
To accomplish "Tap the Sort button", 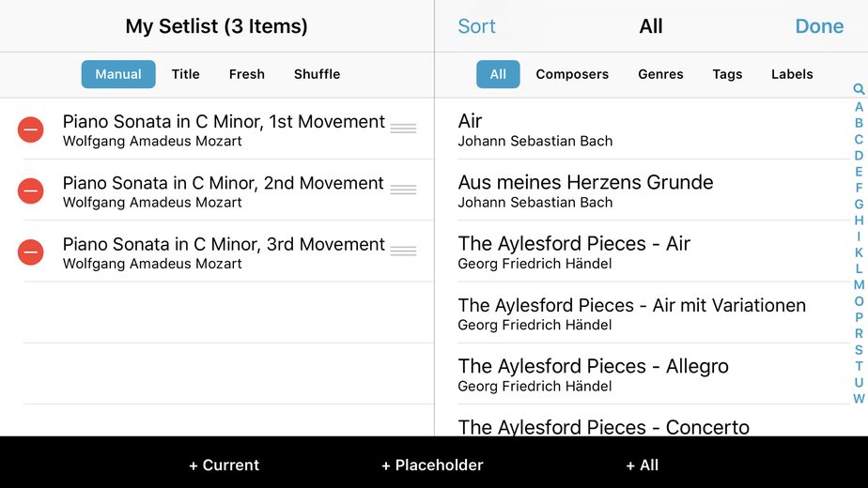I will pos(476,26).
